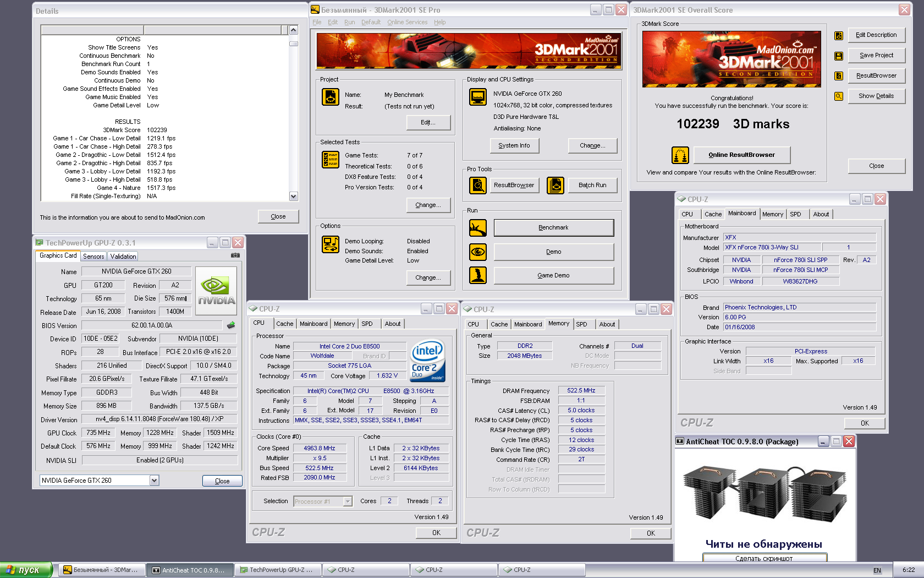
Task: Click OK in CPU-Z memory window
Action: coord(651,533)
